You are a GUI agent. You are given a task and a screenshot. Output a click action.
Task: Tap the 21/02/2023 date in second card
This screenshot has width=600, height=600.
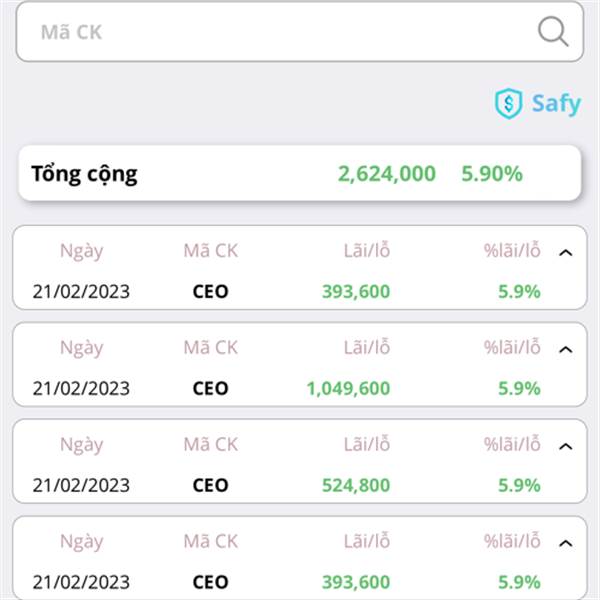click(81, 388)
